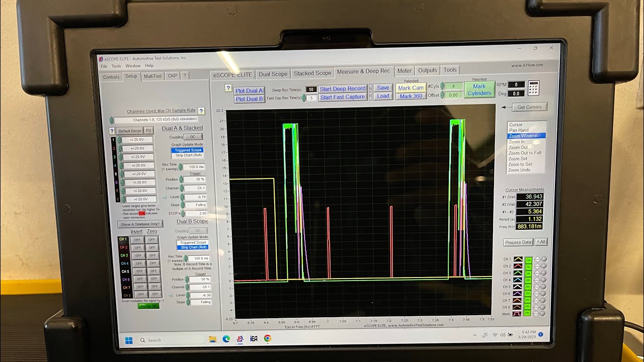This screenshot has width=644, height=362.
Task: Click the help icon next to Max Ch Sample Rate
Action: coord(201,111)
